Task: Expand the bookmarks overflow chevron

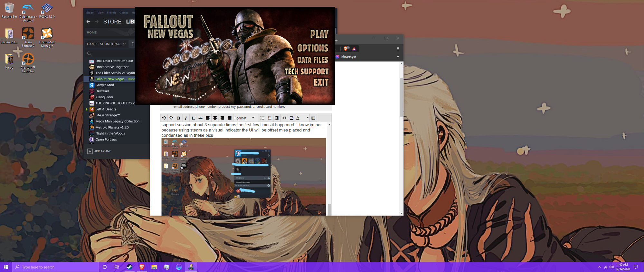Action: pos(398,57)
